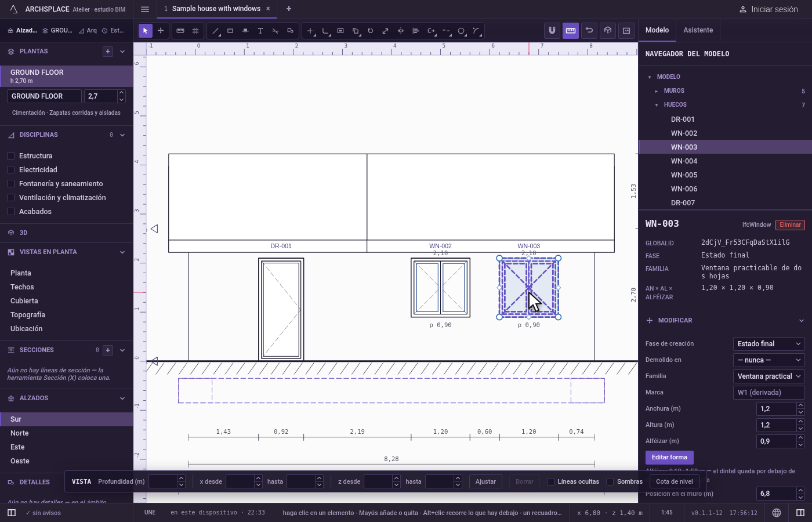The width and height of the screenshot is (812, 522).
Task: Toggle Fontanería y saneamiento checkbox
Action: [10, 184]
